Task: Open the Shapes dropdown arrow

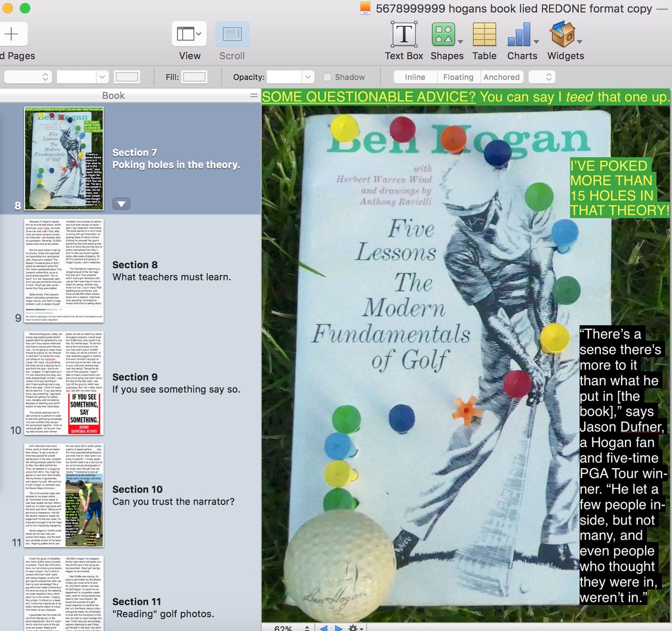Action: tap(460, 42)
